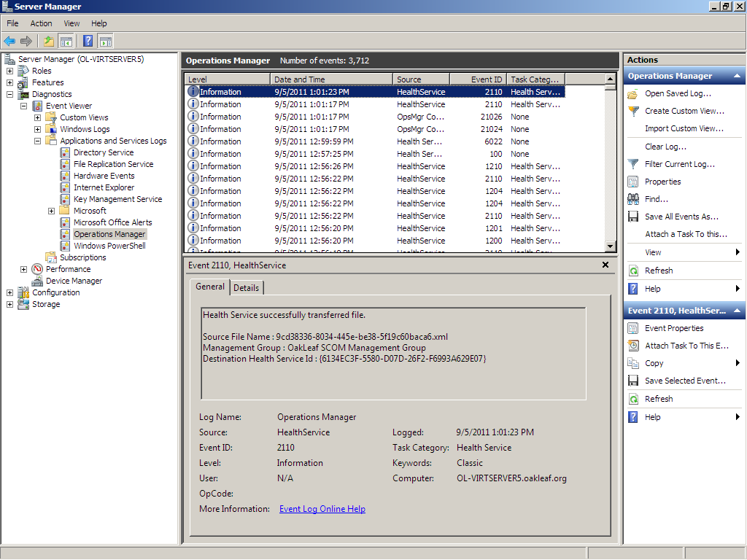The height and width of the screenshot is (560, 747).
Task: Open the View menu in menu bar
Action: (x=71, y=23)
